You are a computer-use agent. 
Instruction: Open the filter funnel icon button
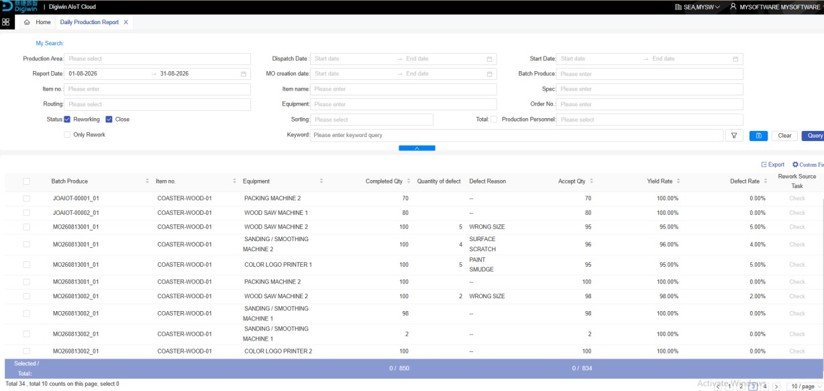pos(734,136)
